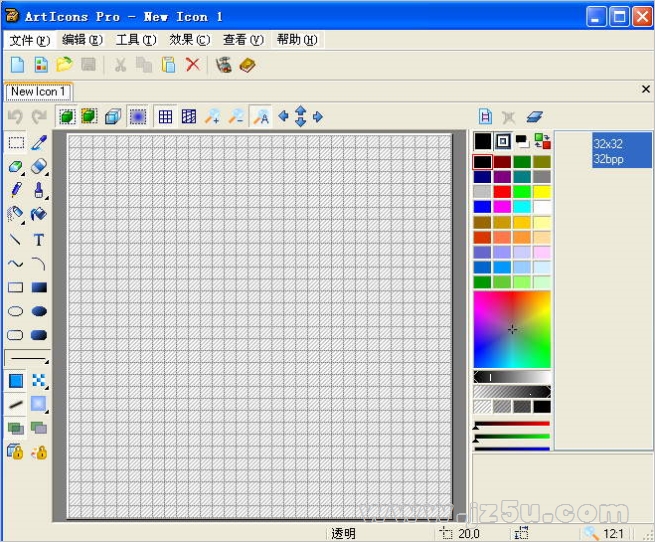Open the line style dropdown

coord(27,359)
